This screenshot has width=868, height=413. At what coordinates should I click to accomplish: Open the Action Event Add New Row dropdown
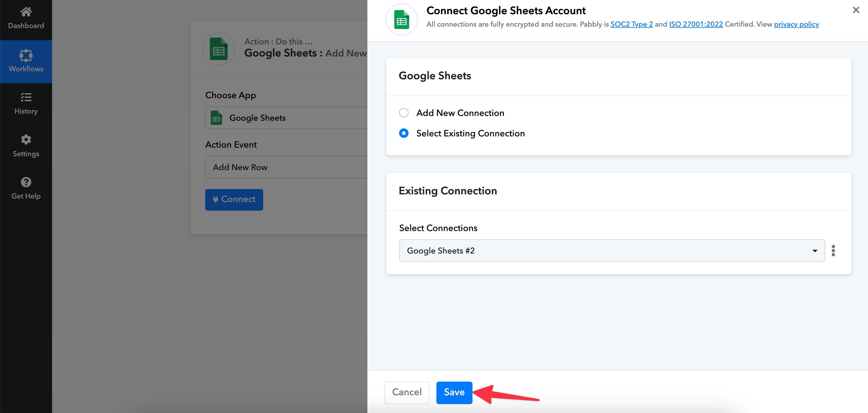point(286,167)
